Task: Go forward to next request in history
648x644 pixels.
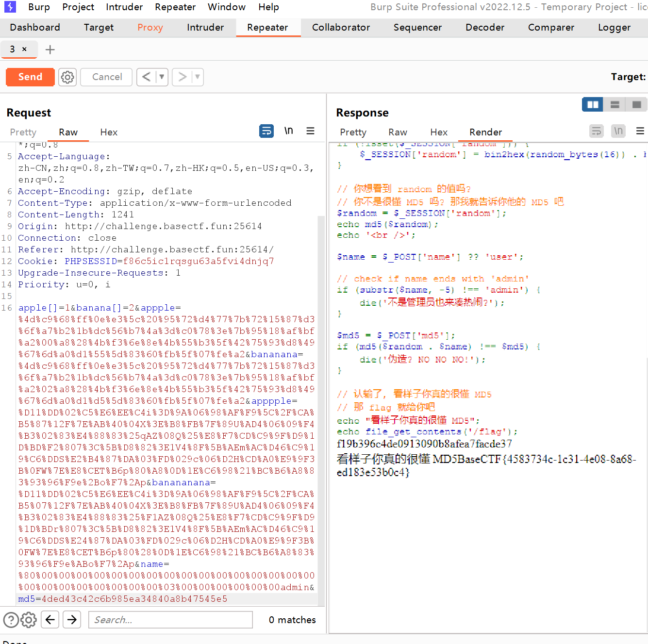Action: pos(182,77)
